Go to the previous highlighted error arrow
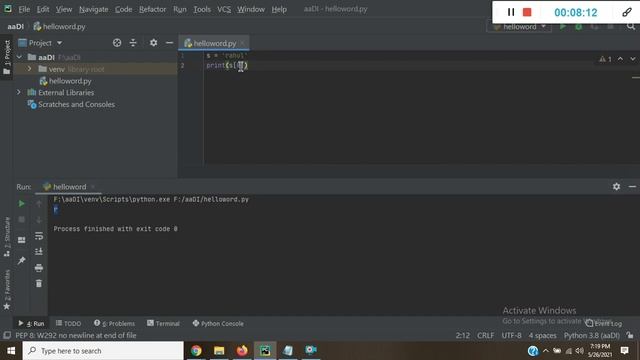 point(620,59)
